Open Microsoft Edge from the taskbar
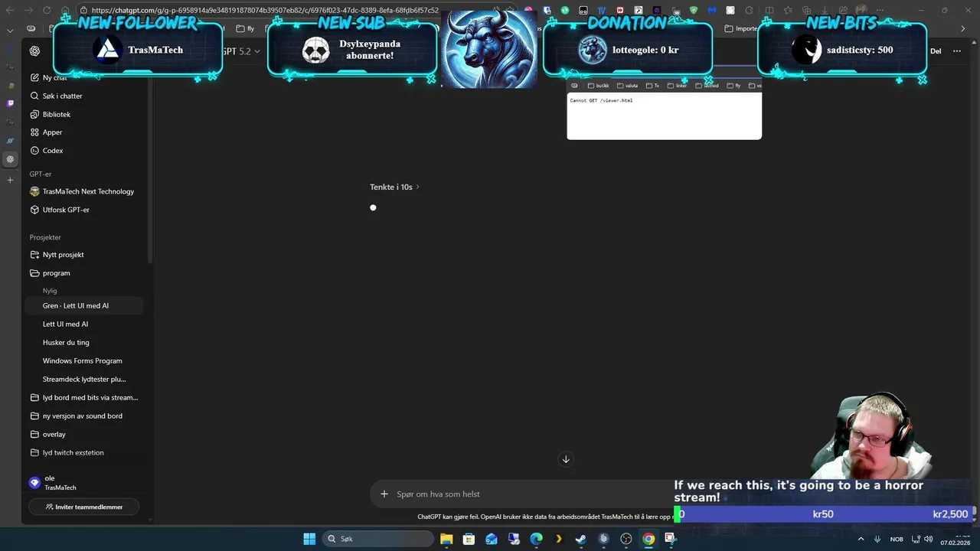Image resolution: width=980 pixels, height=551 pixels. [x=537, y=539]
